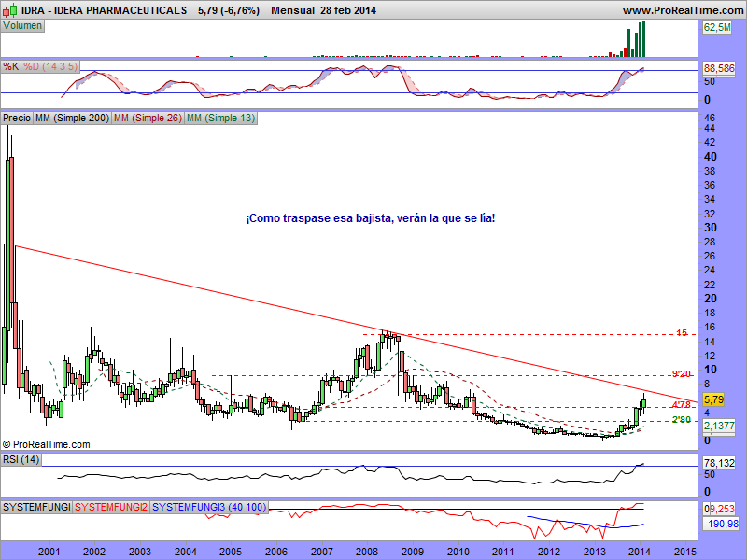
Task: Click the www.ProRealTime.com link
Action: pyautogui.click(x=683, y=10)
